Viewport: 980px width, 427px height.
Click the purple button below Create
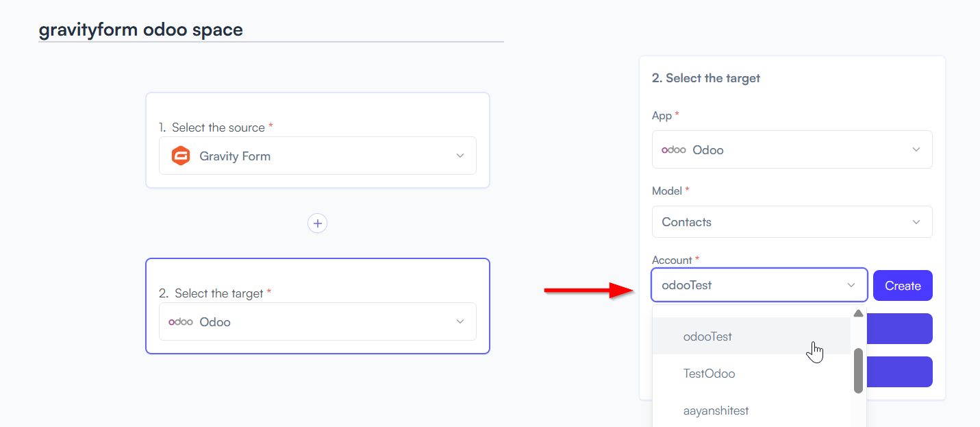899,329
